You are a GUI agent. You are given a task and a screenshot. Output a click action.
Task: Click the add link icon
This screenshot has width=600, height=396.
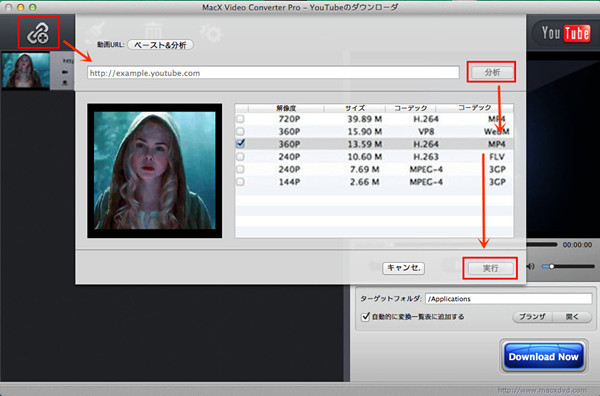pyautogui.click(x=38, y=33)
